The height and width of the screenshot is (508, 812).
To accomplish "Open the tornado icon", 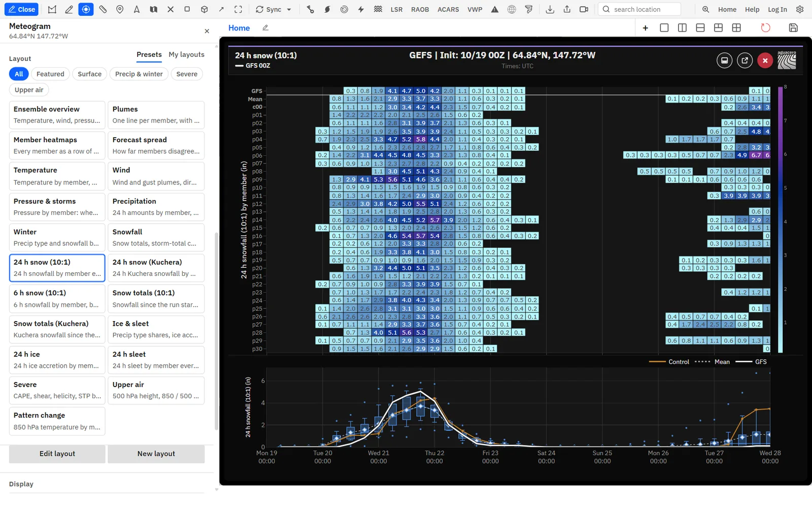I will point(529,9).
